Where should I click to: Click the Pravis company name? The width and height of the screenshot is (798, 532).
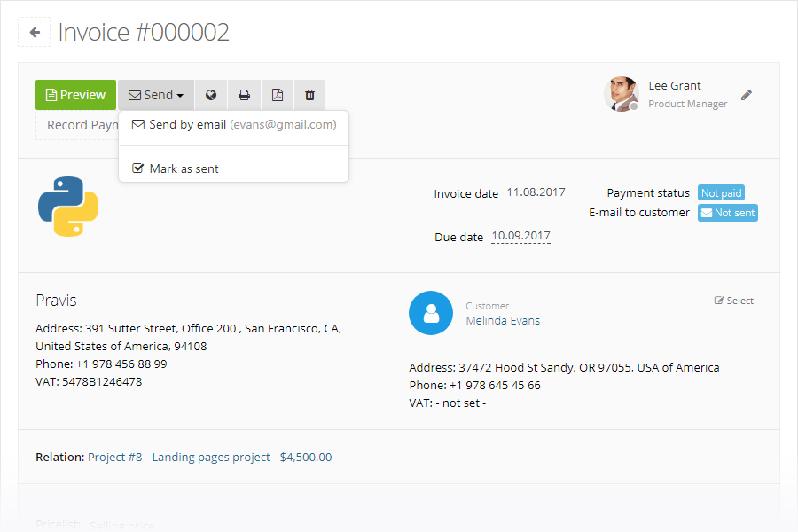(x=56, y=301)
